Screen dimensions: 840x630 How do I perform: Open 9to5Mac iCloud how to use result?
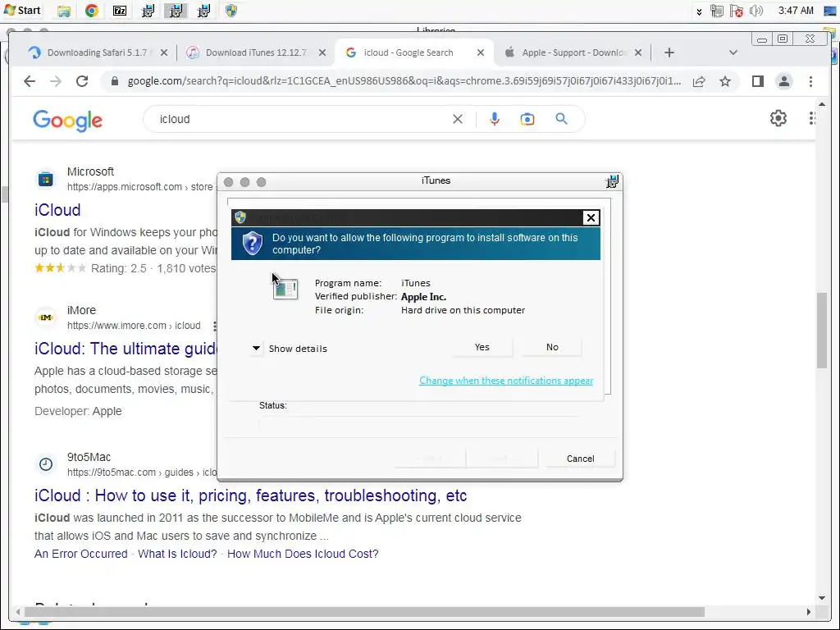pyautogui.click(x=251, y=495)
